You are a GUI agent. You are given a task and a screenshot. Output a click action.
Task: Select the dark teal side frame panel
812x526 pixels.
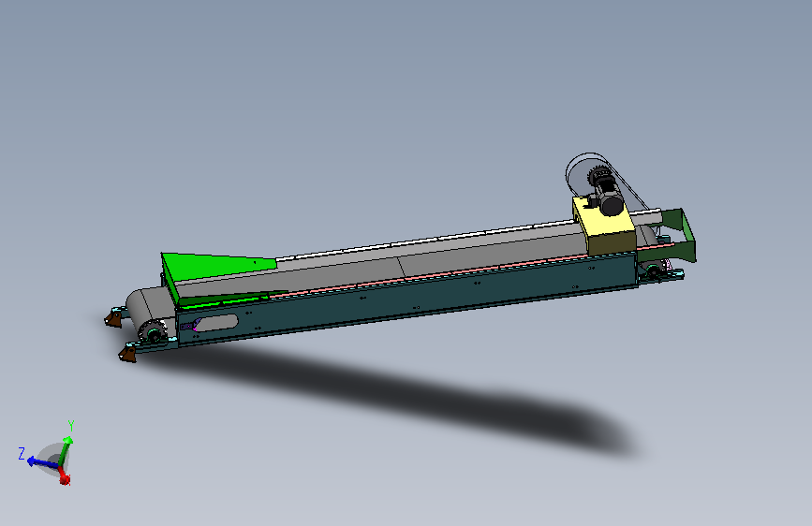coord(409,301)
